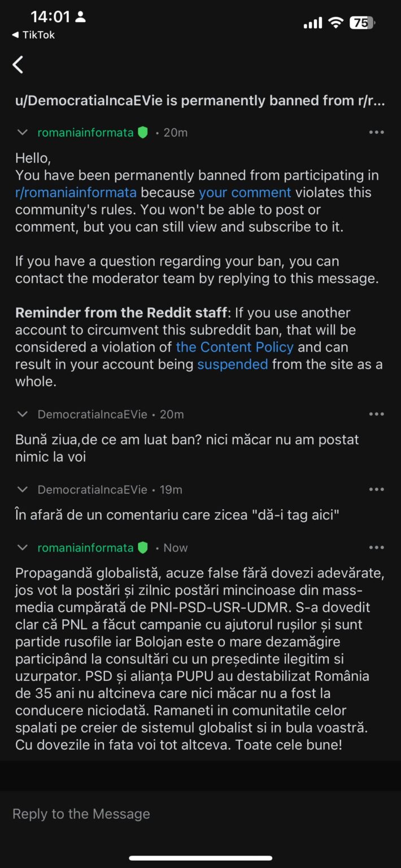This screenshot has height=868, width=401.
Task: Tap the battery indicator in status bar
Action: pyautogui.click(x=363, y=23)
